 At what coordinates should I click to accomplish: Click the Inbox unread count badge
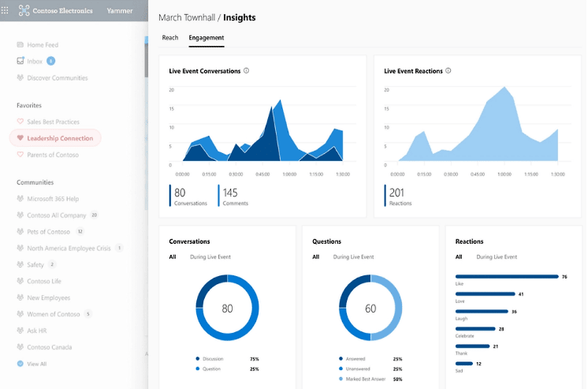click(50, 61)
